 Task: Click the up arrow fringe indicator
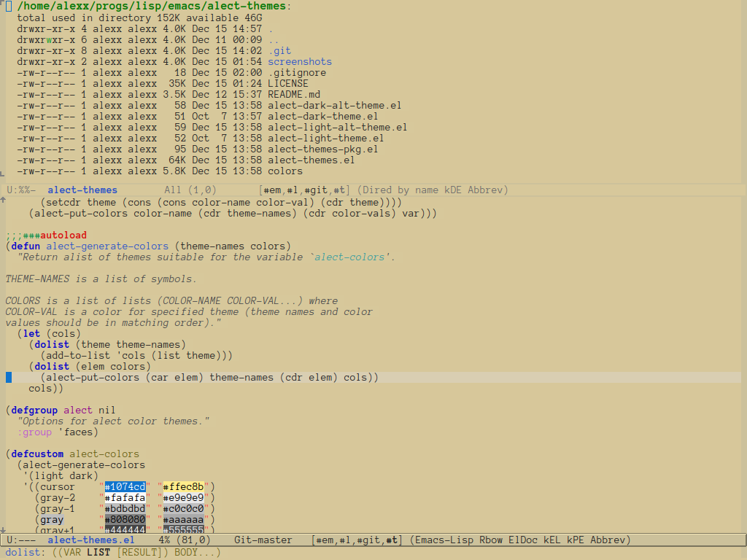pyautogui.click(x=3, y=201)
